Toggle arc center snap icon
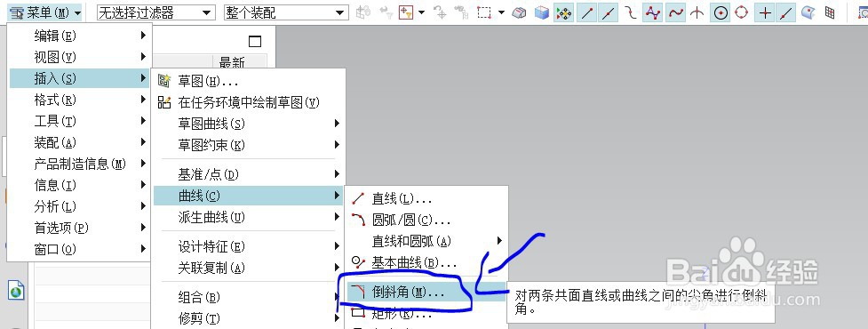The image size is (868, 329). (721, 12)
